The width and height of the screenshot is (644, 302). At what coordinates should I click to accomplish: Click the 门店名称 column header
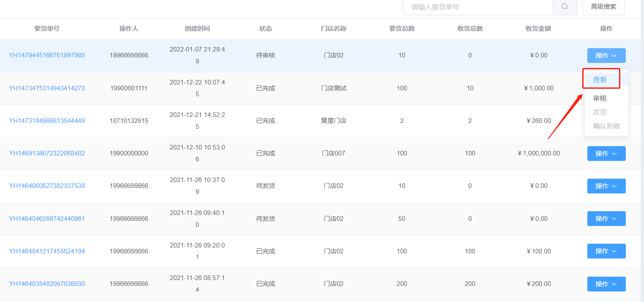click(334, 29)
